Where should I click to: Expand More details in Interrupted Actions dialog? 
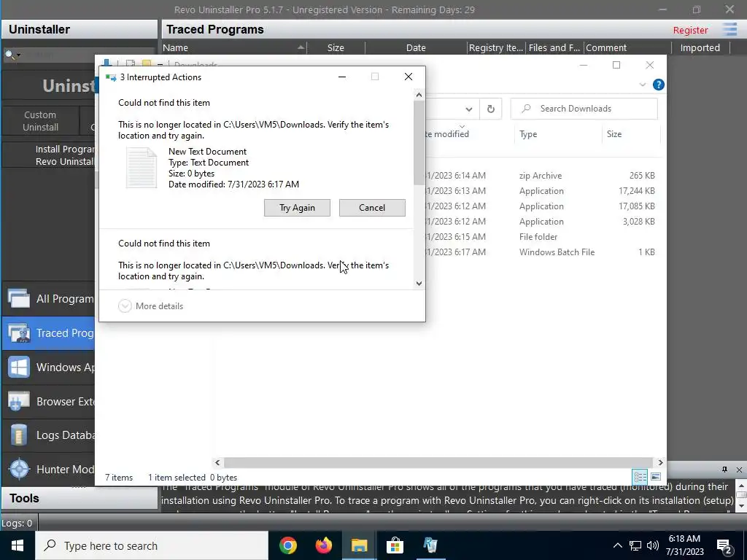[x=150, y=306]
